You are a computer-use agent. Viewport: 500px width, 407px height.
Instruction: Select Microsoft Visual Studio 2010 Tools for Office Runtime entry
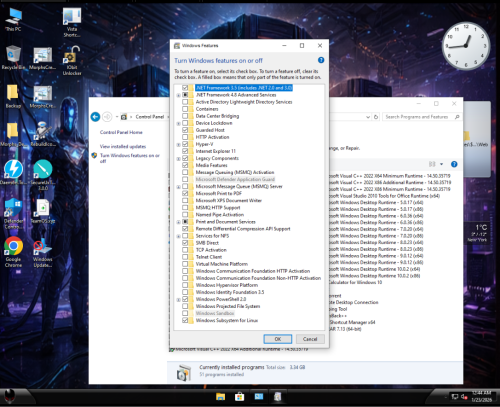[x=385, y=196]
